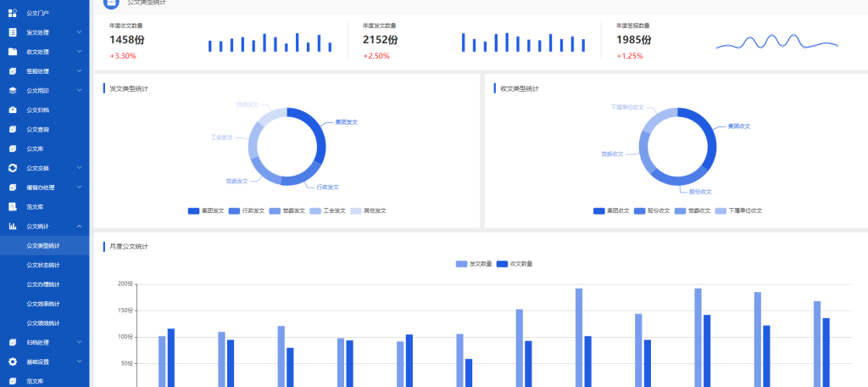
Task: Click the 公文门户 portal icon in sidebar
Action: coord(12,13)
